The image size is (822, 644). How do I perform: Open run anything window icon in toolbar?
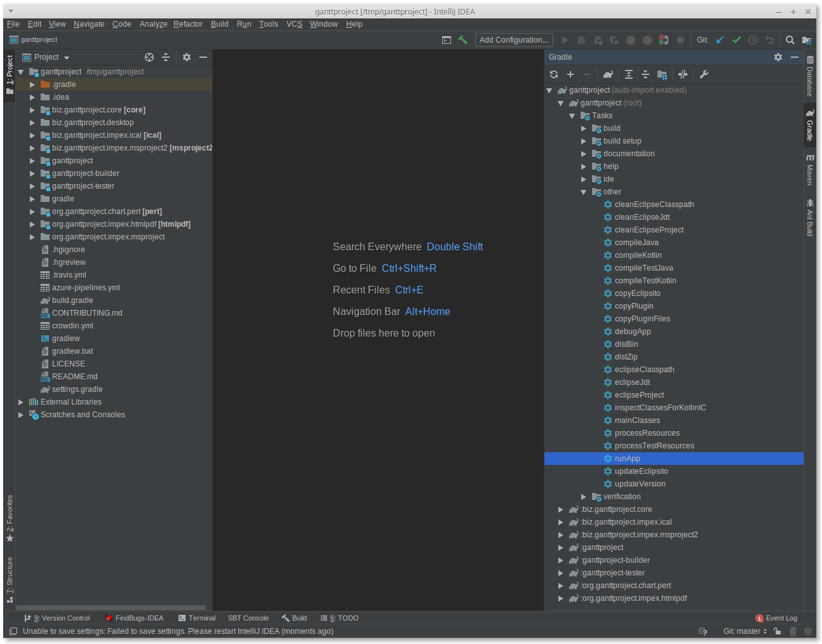[447, 40]
